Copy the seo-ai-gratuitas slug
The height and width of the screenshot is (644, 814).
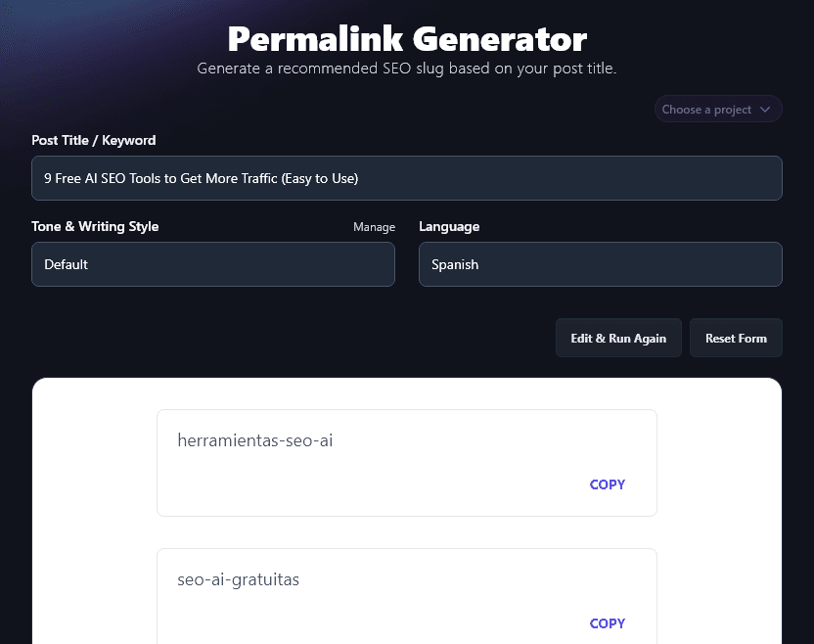607,623
